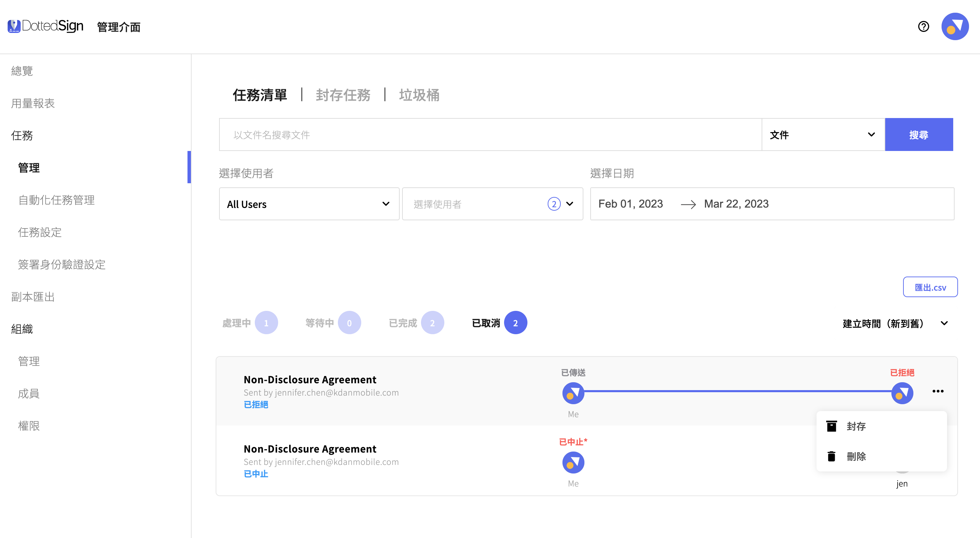Show the 已取消 status filter
Image resolution: width=980 pixels, height=538 pixels.
coord(499,323)
